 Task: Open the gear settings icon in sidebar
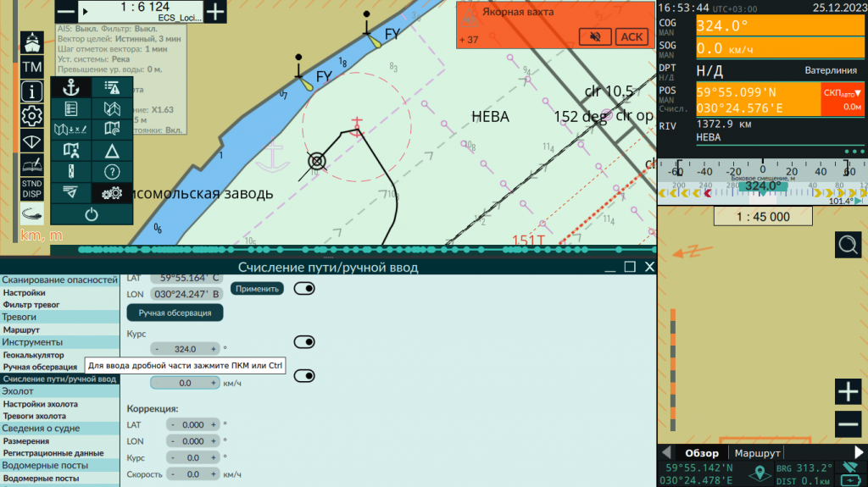[x=31, y=116]
